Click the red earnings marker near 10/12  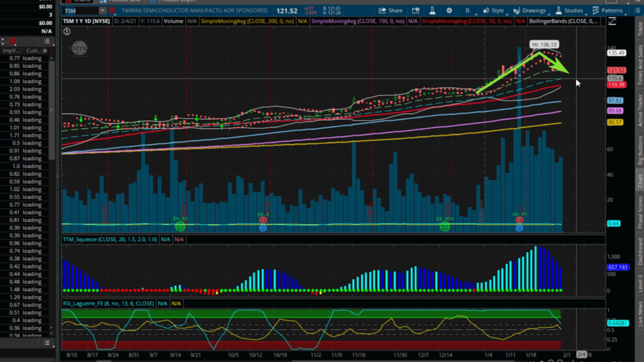pos(263,221)
